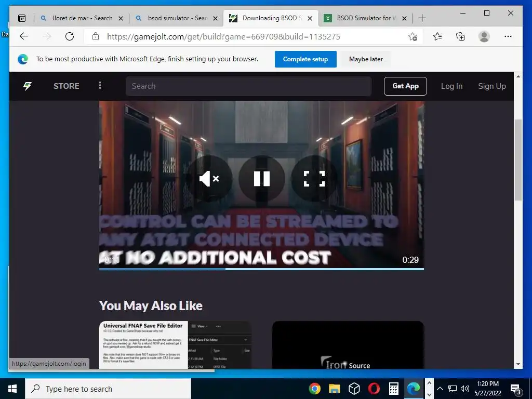Click the page scrollbar down arrow
Viewport: 532px width, 399px height.
tap(518, 364)
